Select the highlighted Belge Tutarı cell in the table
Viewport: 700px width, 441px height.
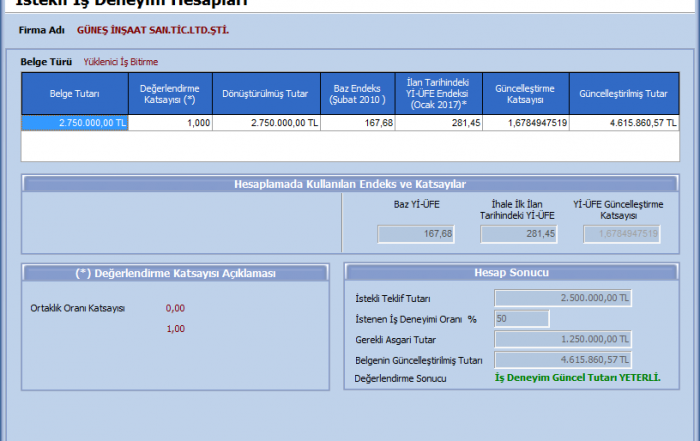[x=75, y=123]
